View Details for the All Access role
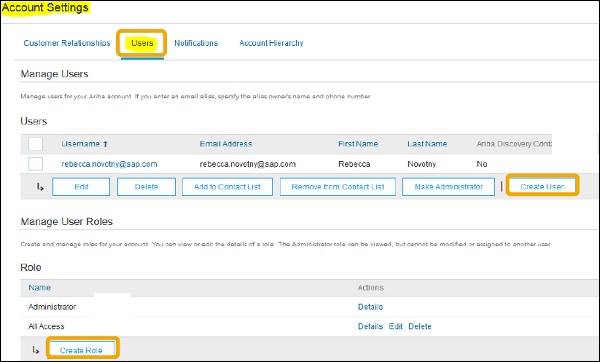Image resolution: width=600 pixels, height=362 pixels. [x=370, y=326]
